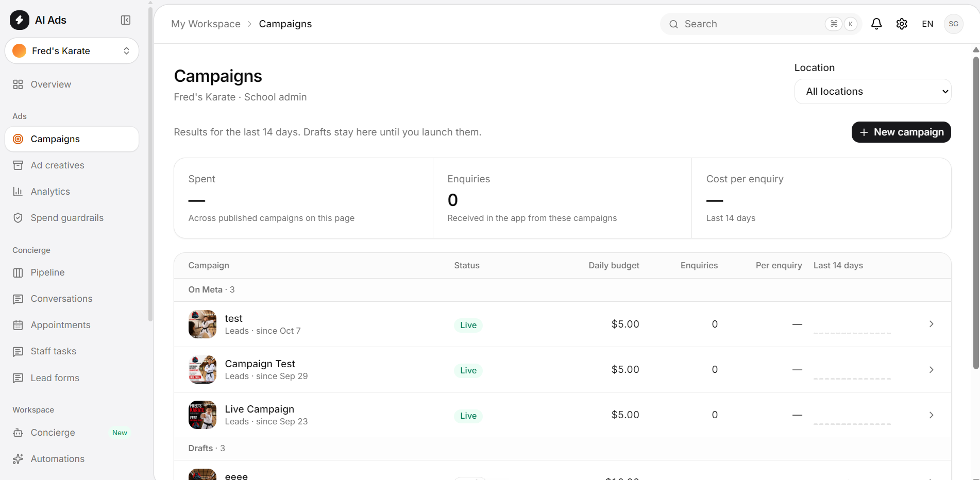
Task: Focus the Search input field
Action: pyautogui.click(x=761, y=24)
